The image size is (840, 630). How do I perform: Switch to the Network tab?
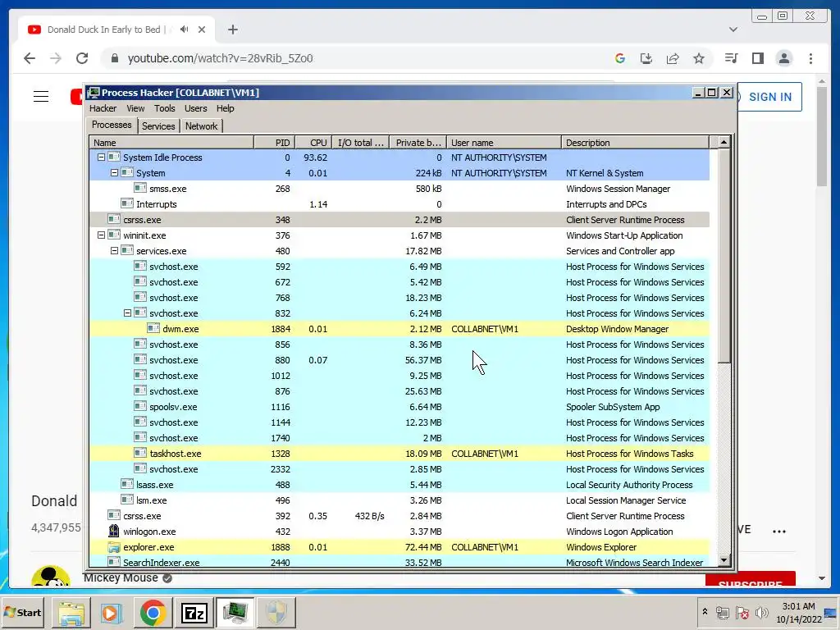202,126
